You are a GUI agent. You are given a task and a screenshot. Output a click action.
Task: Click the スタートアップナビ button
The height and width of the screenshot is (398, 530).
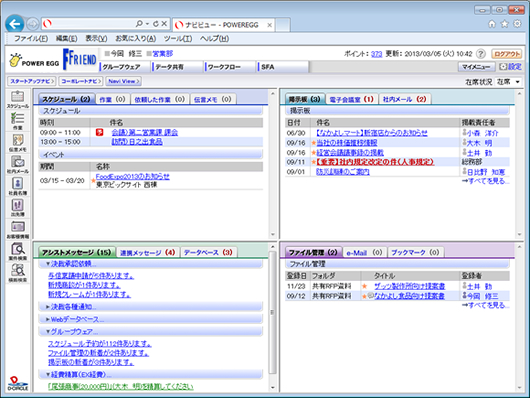(32, 81)
